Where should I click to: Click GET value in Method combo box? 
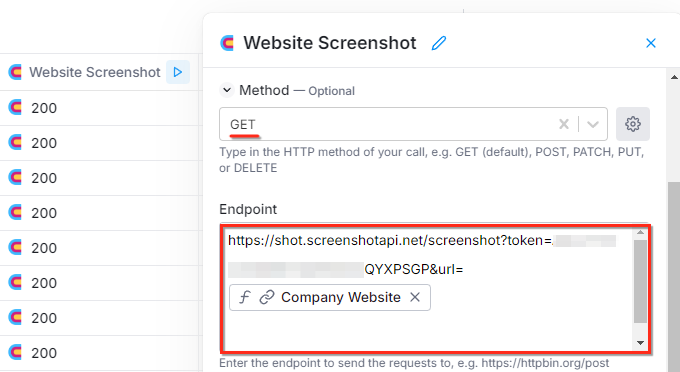pyautogui.click(x=243, y=124)
